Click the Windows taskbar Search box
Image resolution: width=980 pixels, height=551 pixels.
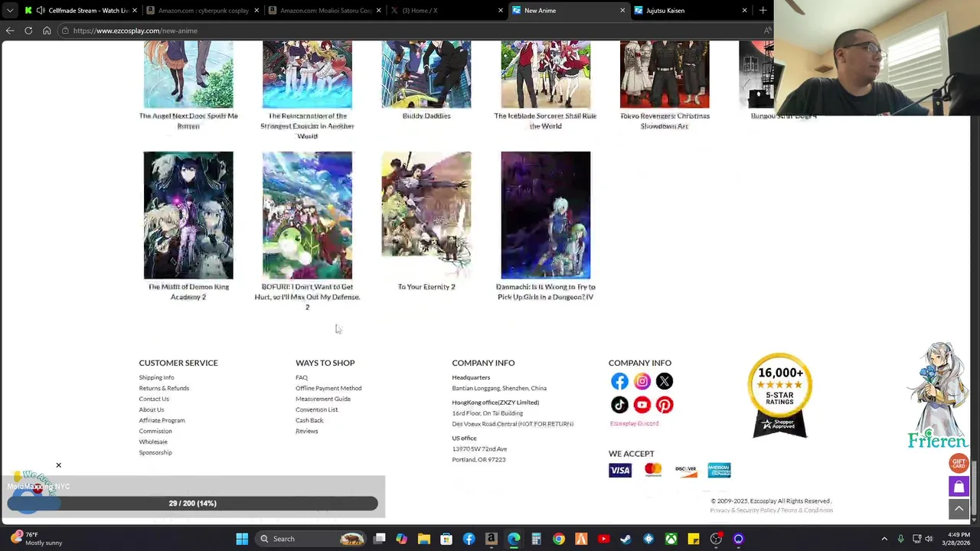[x=312, y=539]
